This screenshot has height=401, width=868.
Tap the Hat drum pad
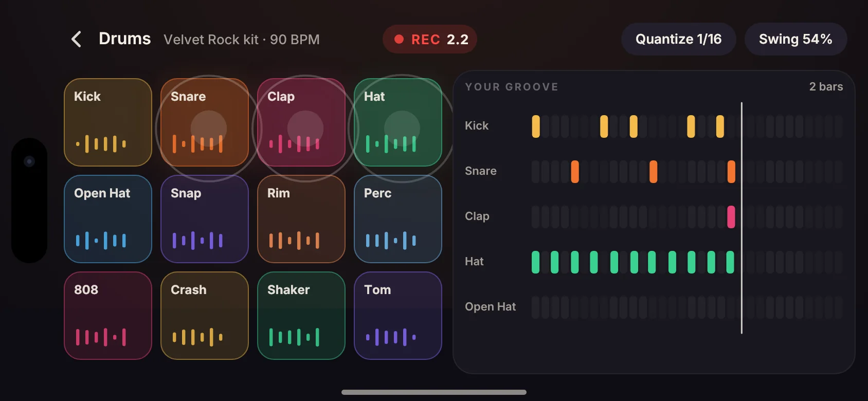[398, 122]
